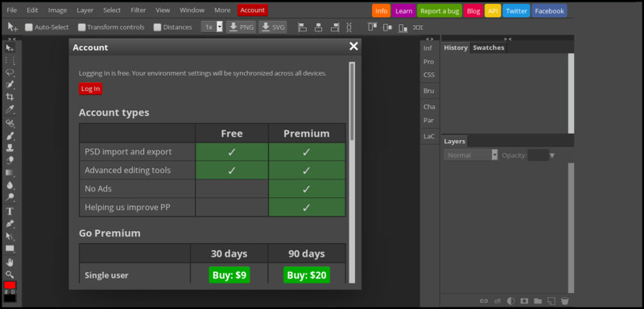Select the Blur droplet tool
644x309 pixels.
tap(10, 185)
